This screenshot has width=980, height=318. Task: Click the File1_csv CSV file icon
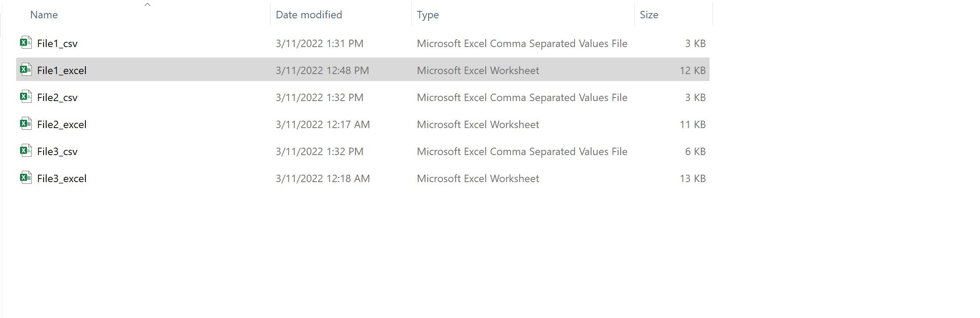pyautogui.click(x=26, y=43)
